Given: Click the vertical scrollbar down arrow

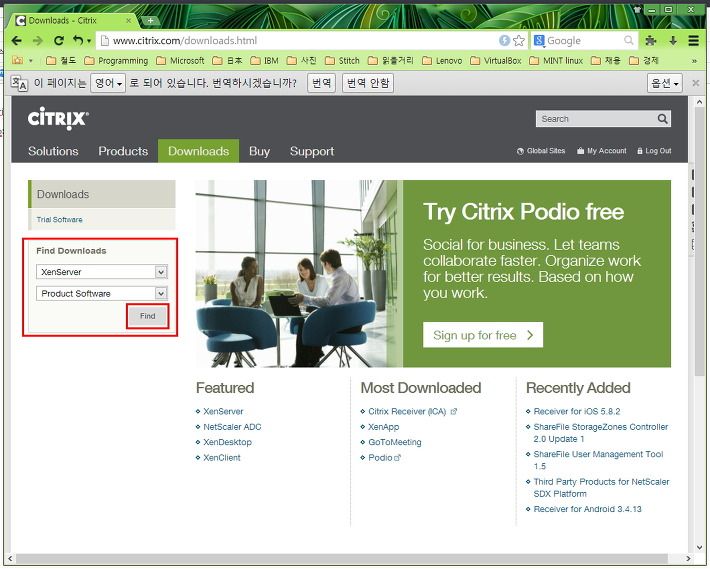Looking at the screenshot, I should tap(700, 547).
